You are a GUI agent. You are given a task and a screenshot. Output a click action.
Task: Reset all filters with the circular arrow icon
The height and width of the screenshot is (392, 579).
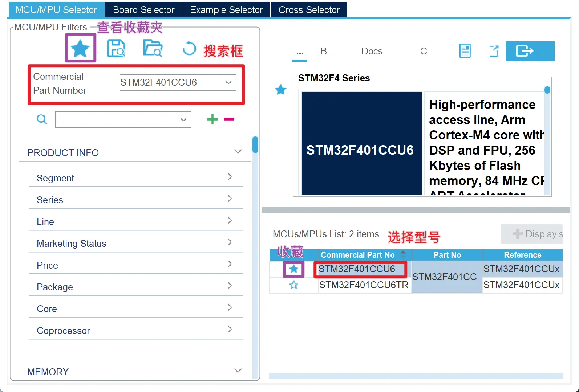pos(189,49)
